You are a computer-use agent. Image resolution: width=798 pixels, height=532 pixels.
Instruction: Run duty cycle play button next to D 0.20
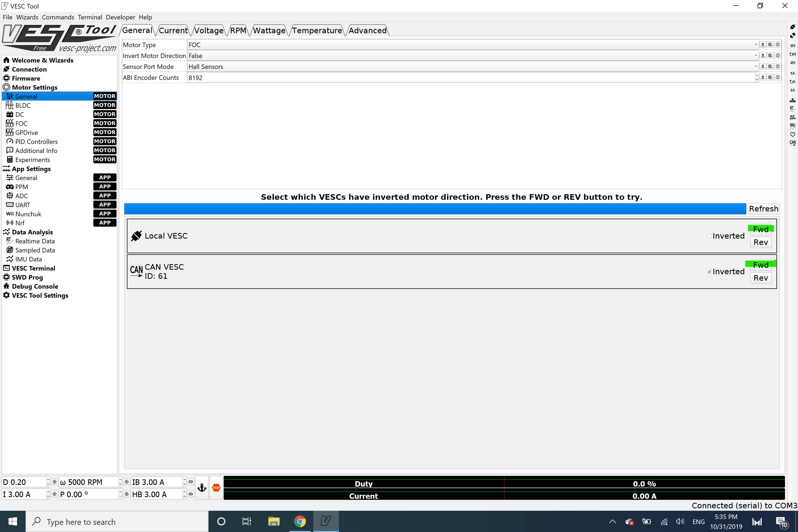(54, 482)
